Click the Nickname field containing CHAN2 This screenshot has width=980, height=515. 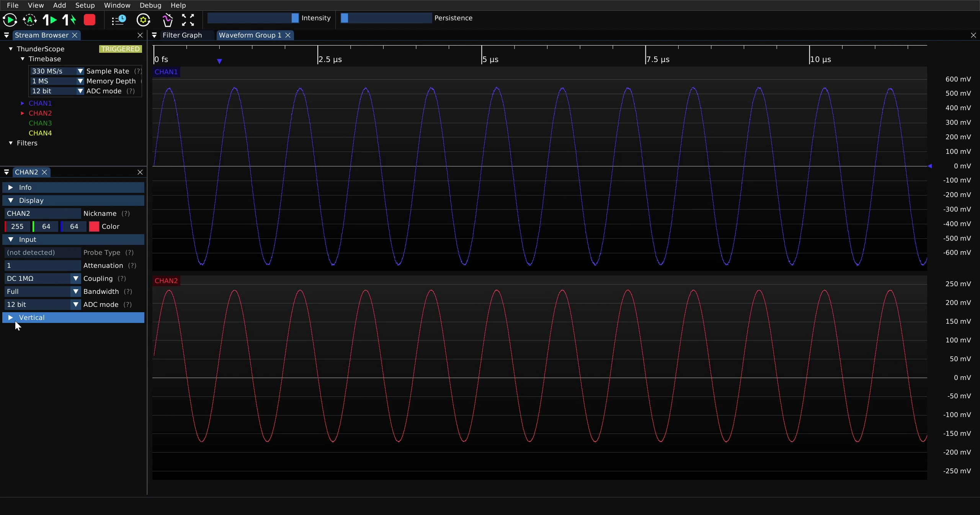click(42, 213)
